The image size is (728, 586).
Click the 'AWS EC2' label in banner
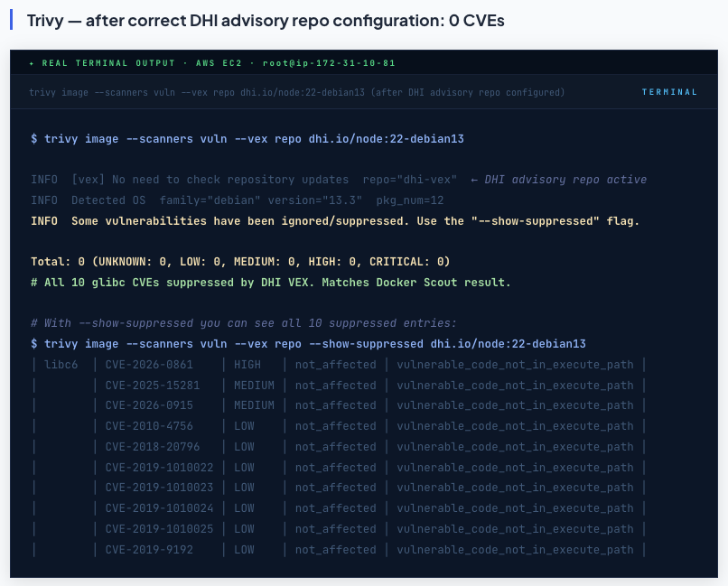coord(219,63)
